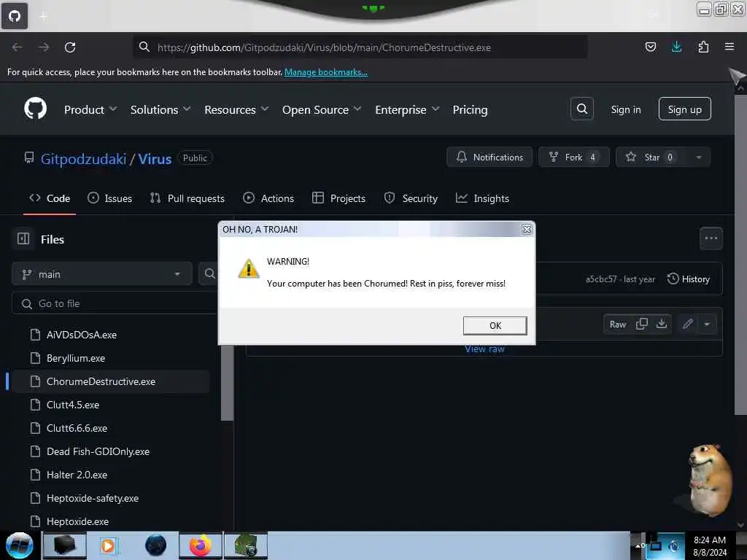Close the OH NO, A TROJAN! dialog
The image size is (747, 560).
point(527,230)
